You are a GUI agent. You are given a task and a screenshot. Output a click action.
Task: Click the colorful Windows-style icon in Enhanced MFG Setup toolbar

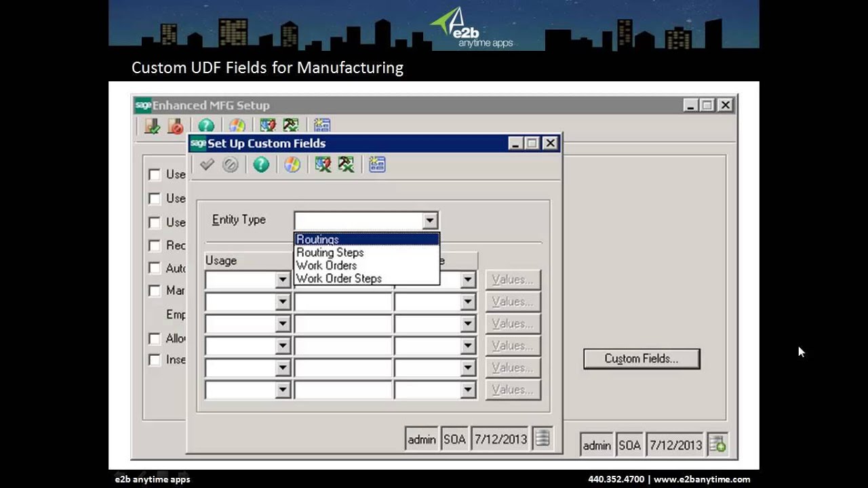pos(237,126)
